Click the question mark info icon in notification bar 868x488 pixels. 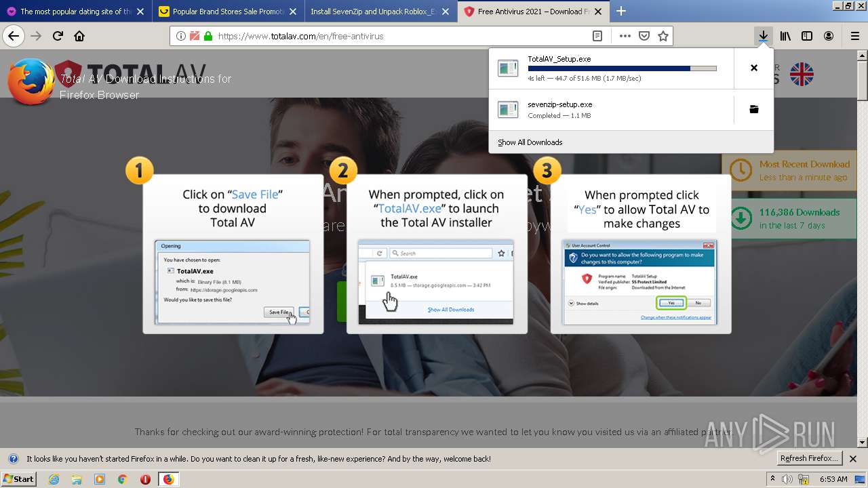point(14,459)
